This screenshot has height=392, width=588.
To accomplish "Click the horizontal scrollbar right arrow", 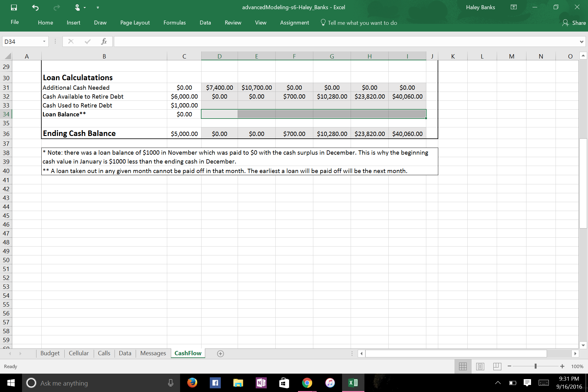I will coord(575,353).
